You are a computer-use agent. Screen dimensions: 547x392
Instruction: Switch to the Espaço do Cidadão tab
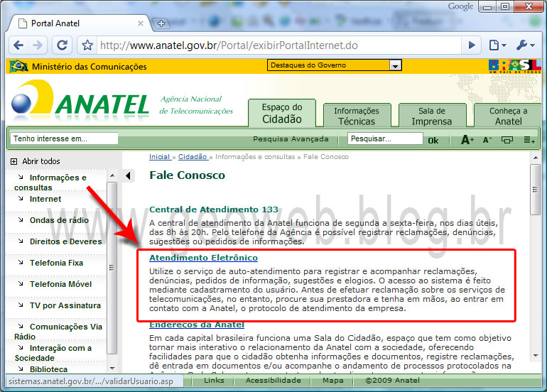click(282, 114)
